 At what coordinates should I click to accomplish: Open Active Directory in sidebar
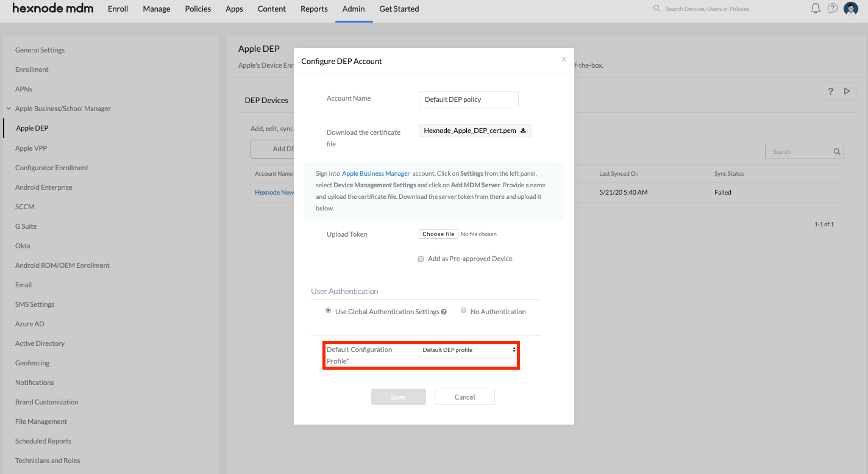[40, 343]
